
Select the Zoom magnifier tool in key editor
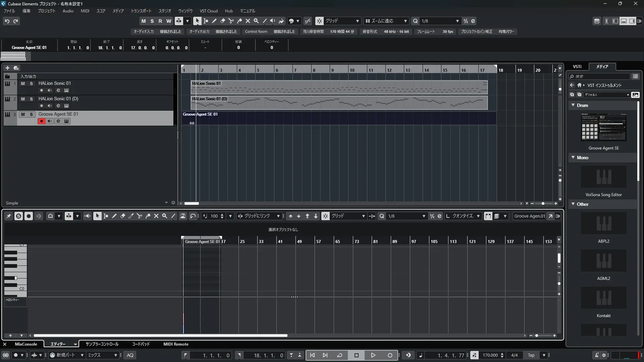pos(164,216)
